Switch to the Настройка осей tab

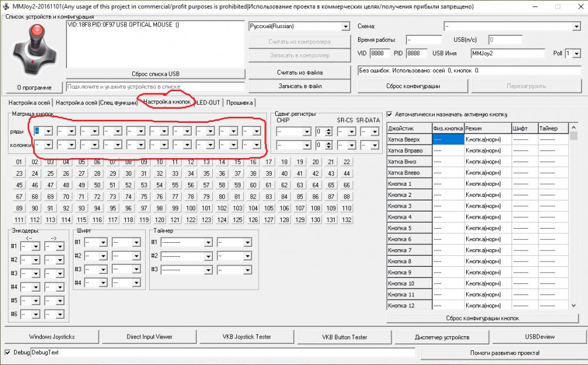29,102
